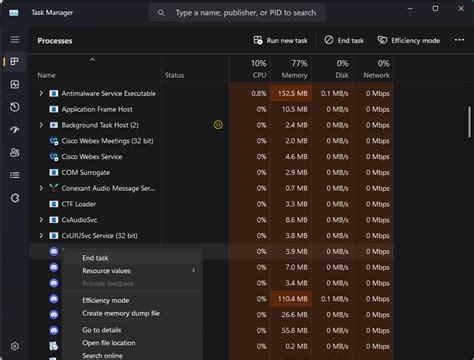This screenshot has width=474, height=360.
Task: Click Discord icon in the 55.8 MB row
Action: point(54,330)
